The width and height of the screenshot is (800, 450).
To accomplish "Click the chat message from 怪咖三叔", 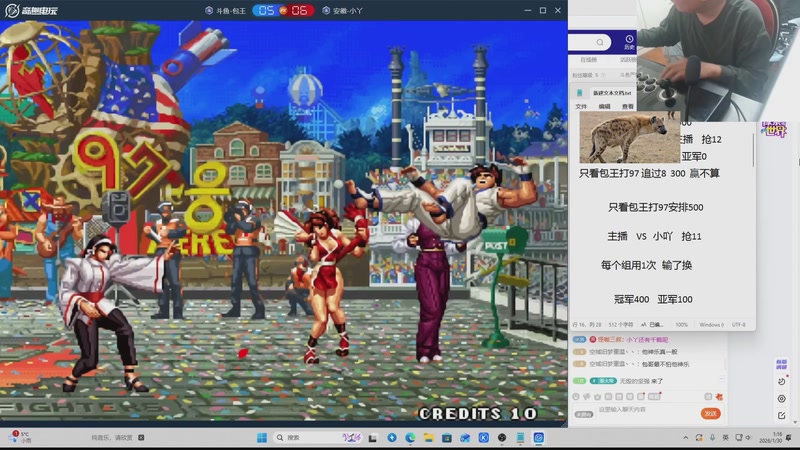I will click(x=620, y=339).
